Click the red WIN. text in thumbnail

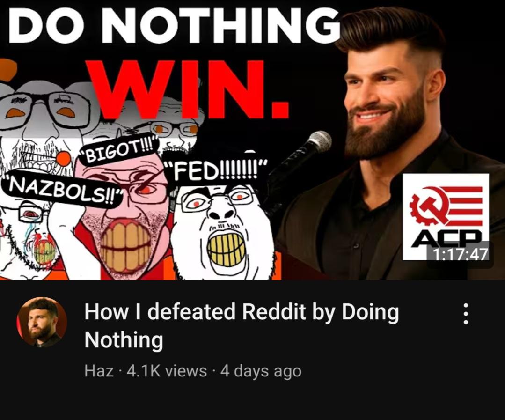[x=188, y=89]
